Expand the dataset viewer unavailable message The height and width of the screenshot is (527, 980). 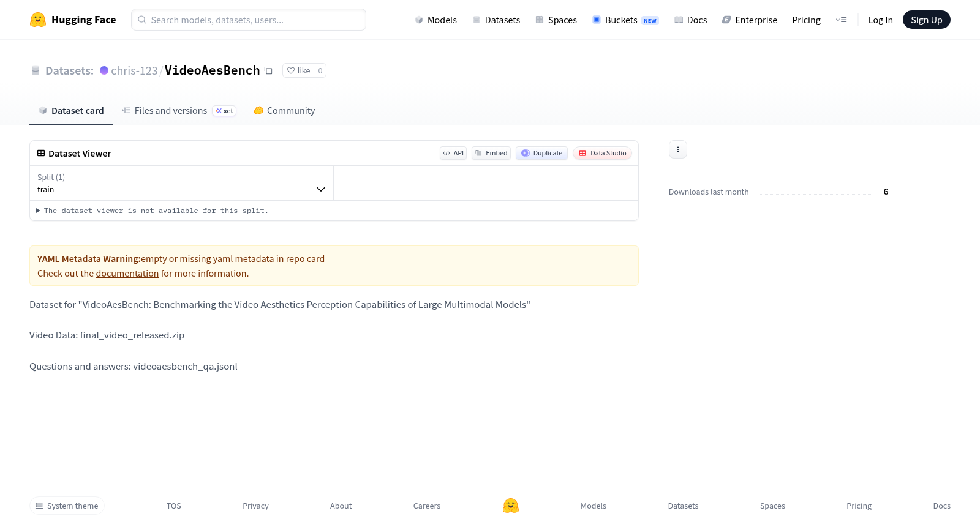pos(152,211)
